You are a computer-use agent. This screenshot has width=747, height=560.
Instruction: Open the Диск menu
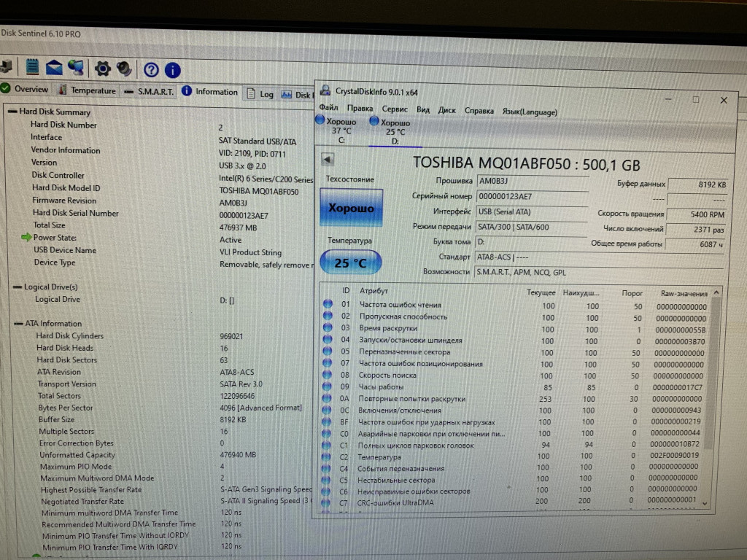point(447,110)
